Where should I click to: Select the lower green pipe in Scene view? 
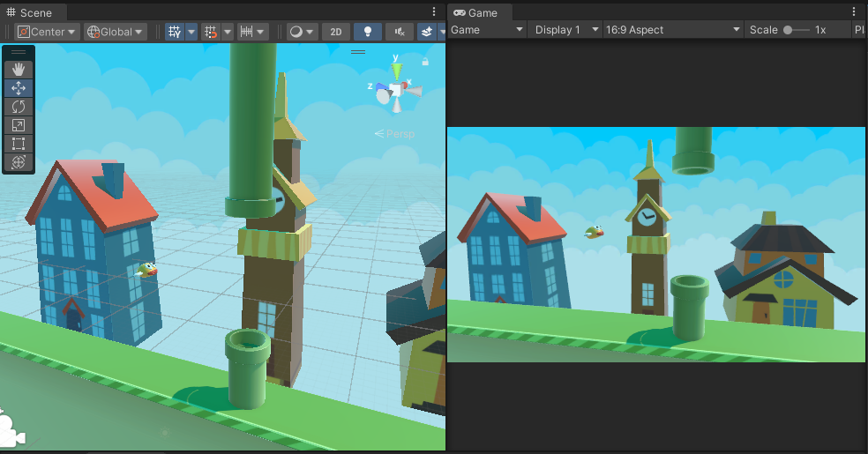[x=247, y=368]
